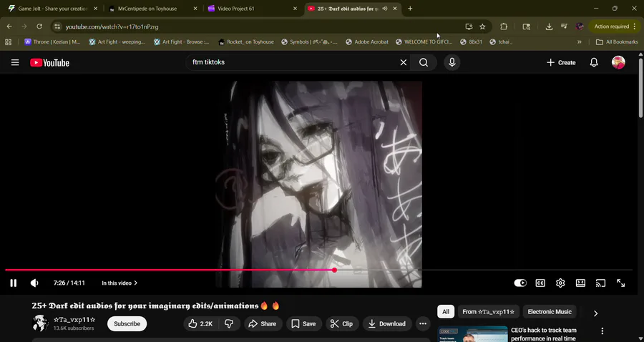Bookmark this page with the star

point(482,26)
